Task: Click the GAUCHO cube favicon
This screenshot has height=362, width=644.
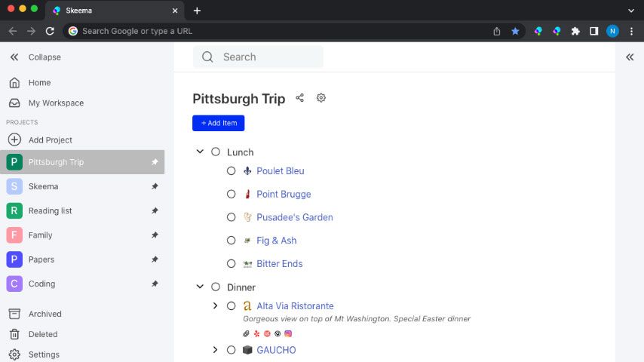Action: pyautogui.click(x=247, y=350)
